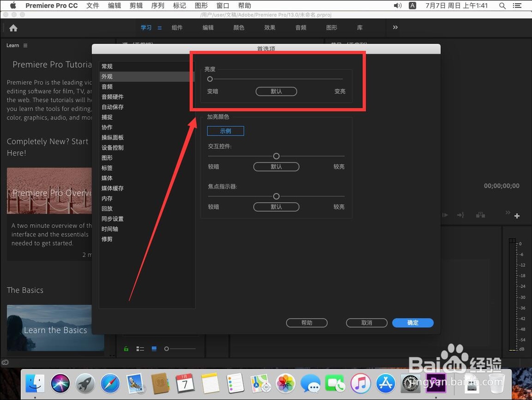The height and width of the screenshot is (400, 532).
Task: Open the 序列 menu
Action: (158, 5)
